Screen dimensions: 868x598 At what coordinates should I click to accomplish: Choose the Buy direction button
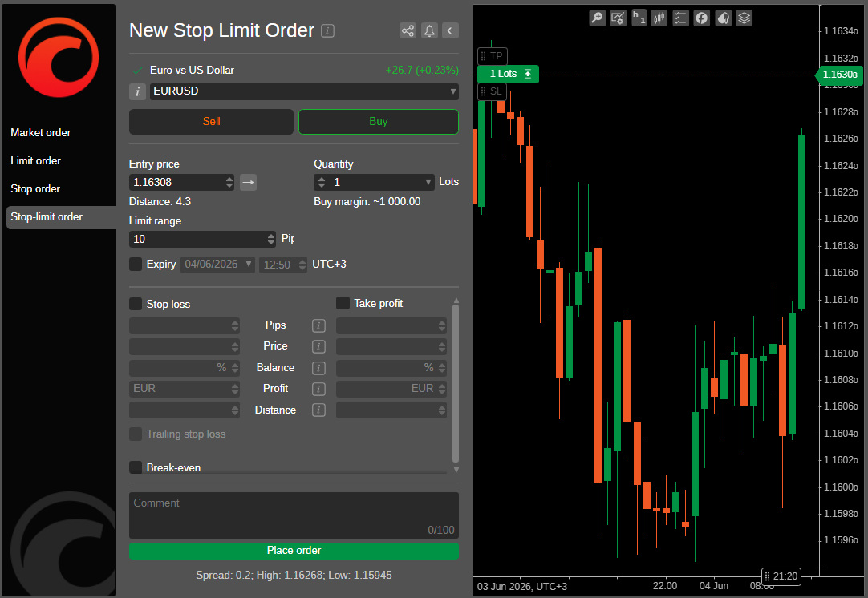point(379,122)
